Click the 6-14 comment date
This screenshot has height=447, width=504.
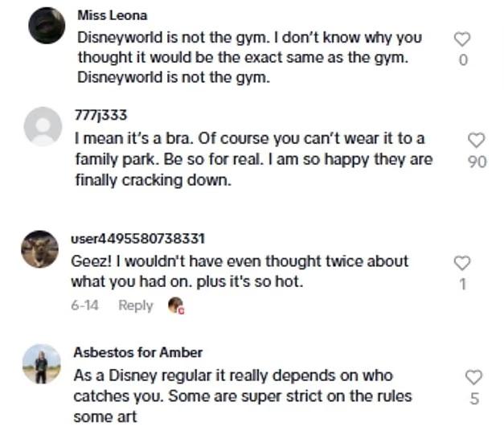(x=84, y=306)
